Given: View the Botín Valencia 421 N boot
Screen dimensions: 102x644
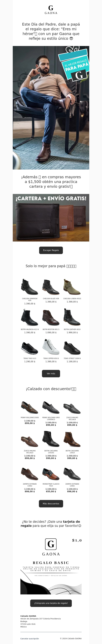Looking at the screenshot, I should (x=30, y=318).
